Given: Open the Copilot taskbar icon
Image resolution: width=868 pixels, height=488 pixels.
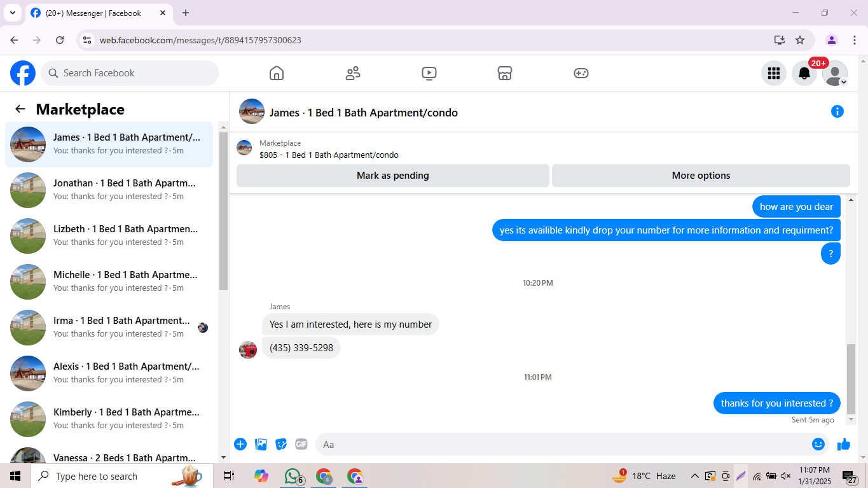Looking at the screenshot, I should [x=261, y=476].
